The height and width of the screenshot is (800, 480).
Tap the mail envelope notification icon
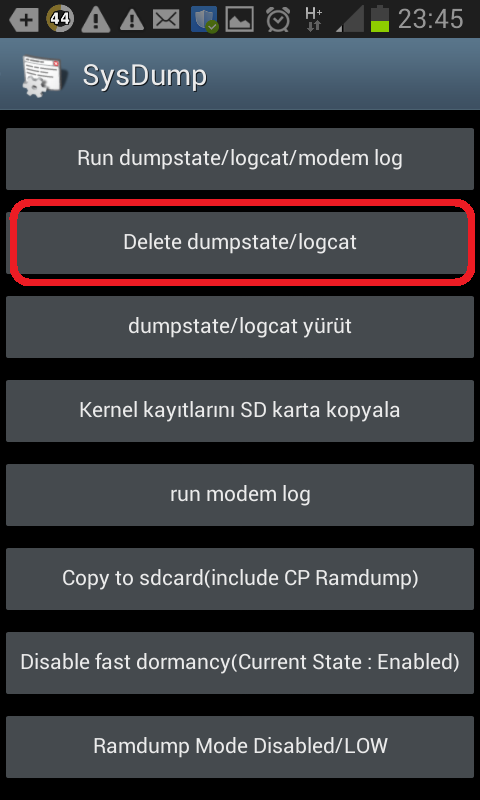(166, 20)
